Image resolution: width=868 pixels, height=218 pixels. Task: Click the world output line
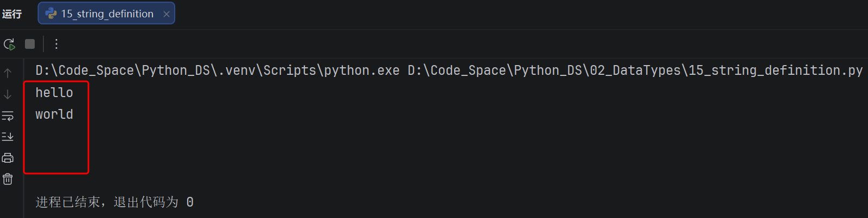tap(54, 114)
